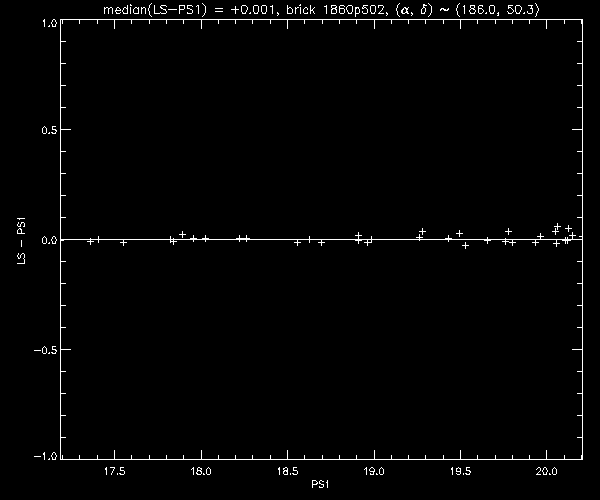The height and width of the screenshot is (500, 600).
Task: Click the 'LS − PS1' y-axis label
Action: [x=22, y=241]
